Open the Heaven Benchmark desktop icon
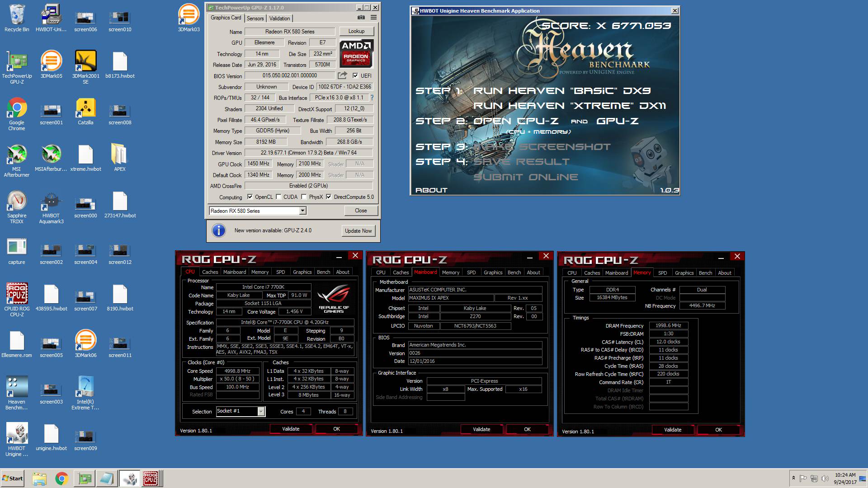 click(17, 393)
